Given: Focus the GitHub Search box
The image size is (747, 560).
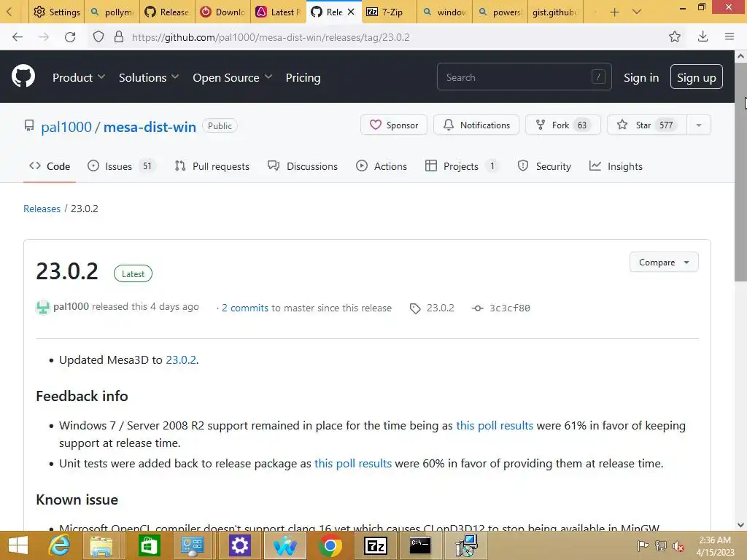Looking at the screenshot, I should [524, 77].
